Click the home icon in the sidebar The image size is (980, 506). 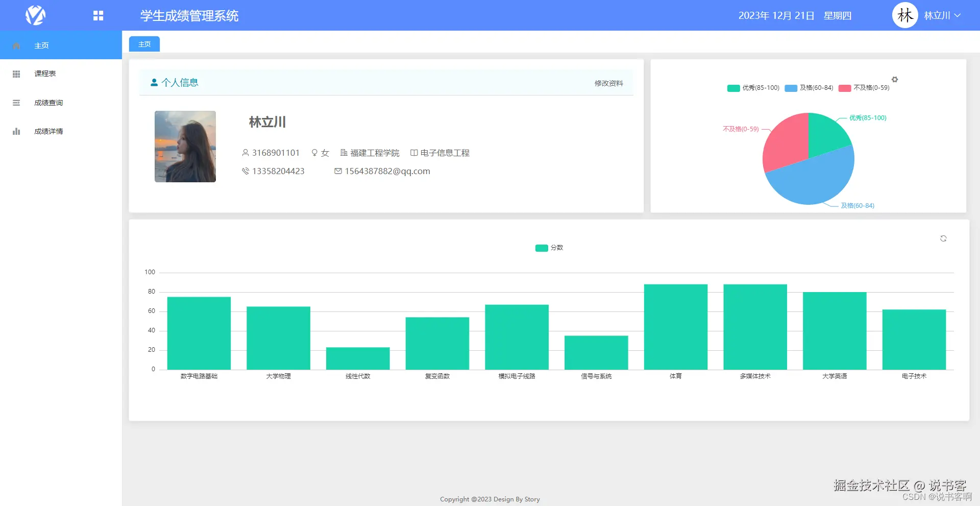click(16, 45)
